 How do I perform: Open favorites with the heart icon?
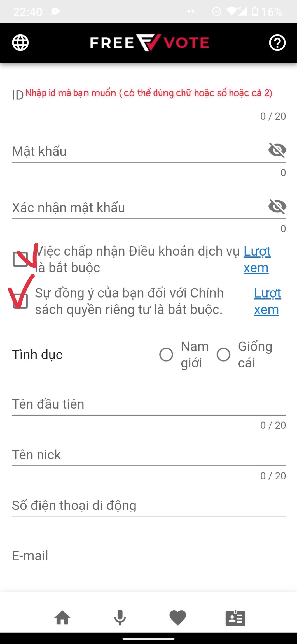[178, 618]
